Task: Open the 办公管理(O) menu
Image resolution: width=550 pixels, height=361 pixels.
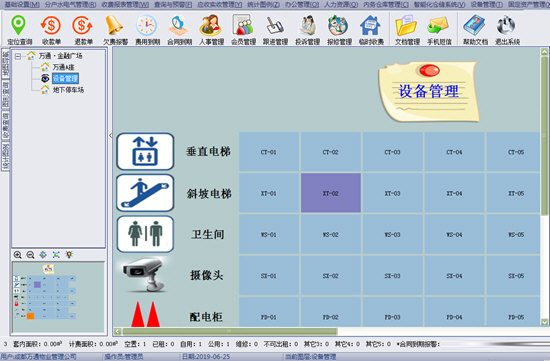Action: click(x=302, y=5)
